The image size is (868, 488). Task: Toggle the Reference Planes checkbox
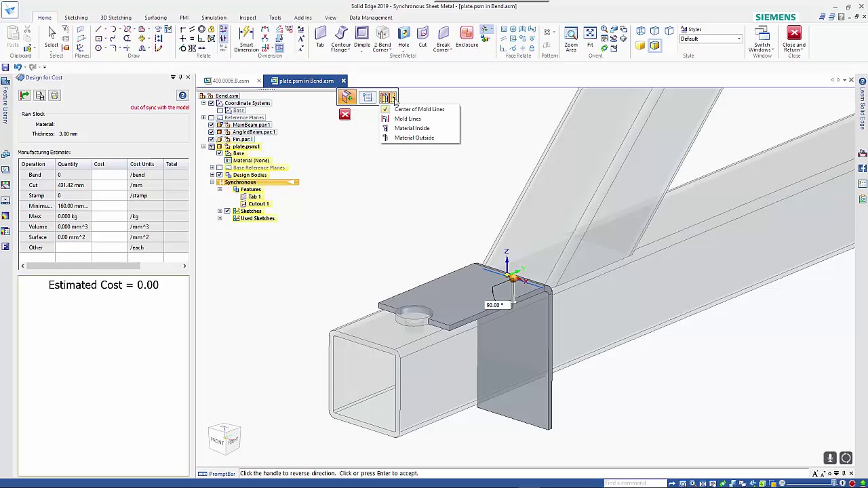click(x=211, y=118)
